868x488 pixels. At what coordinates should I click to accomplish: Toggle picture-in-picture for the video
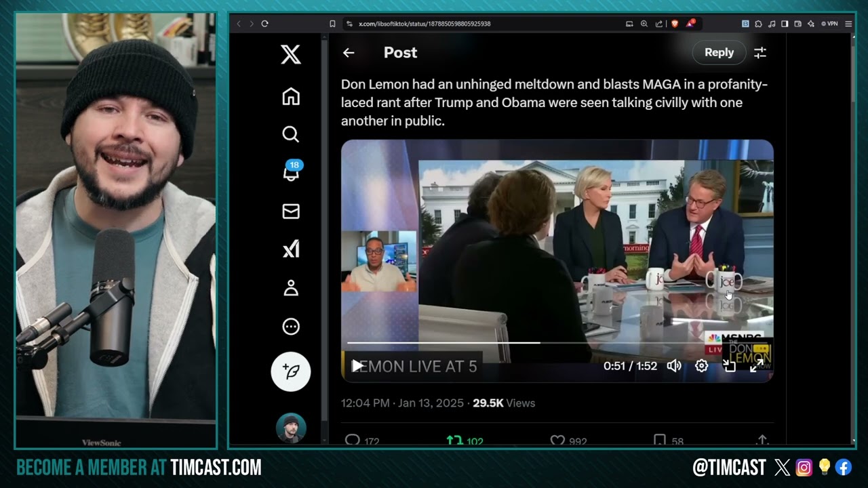tap(730, 366)
